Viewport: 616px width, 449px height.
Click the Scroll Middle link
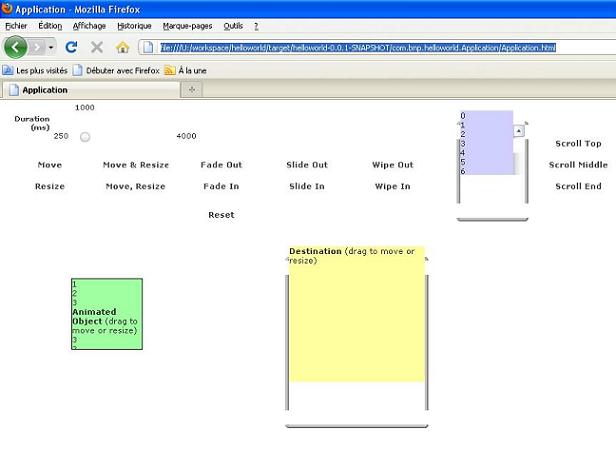[x=578, y=165]
